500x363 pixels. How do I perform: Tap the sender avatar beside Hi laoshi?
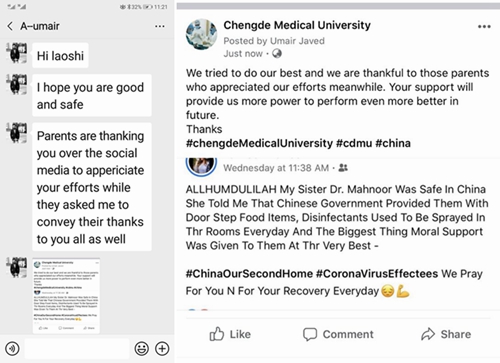point(17,53)
